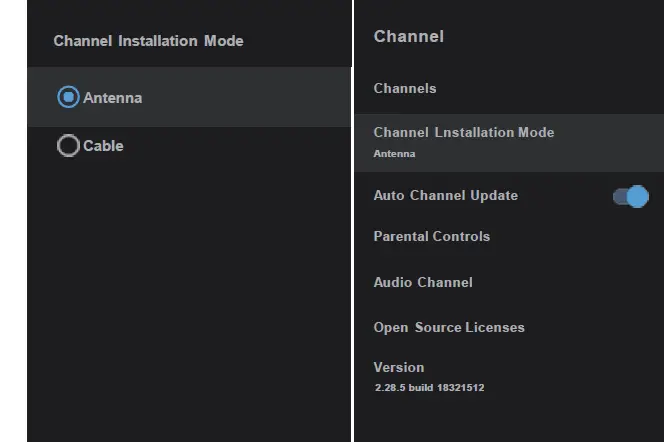664x442 pixels.
Task: Open the Channels menu item
Action: coord(405,88)
